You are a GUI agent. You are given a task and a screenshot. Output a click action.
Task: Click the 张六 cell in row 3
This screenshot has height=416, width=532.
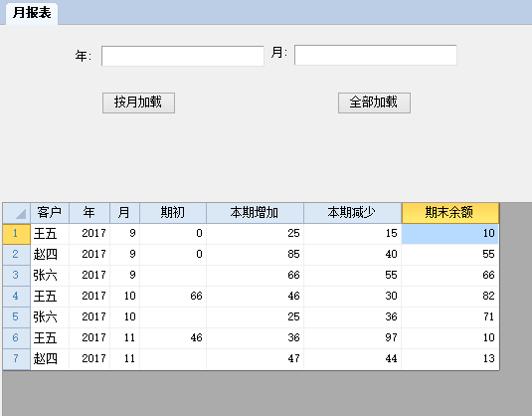(50, 276)
